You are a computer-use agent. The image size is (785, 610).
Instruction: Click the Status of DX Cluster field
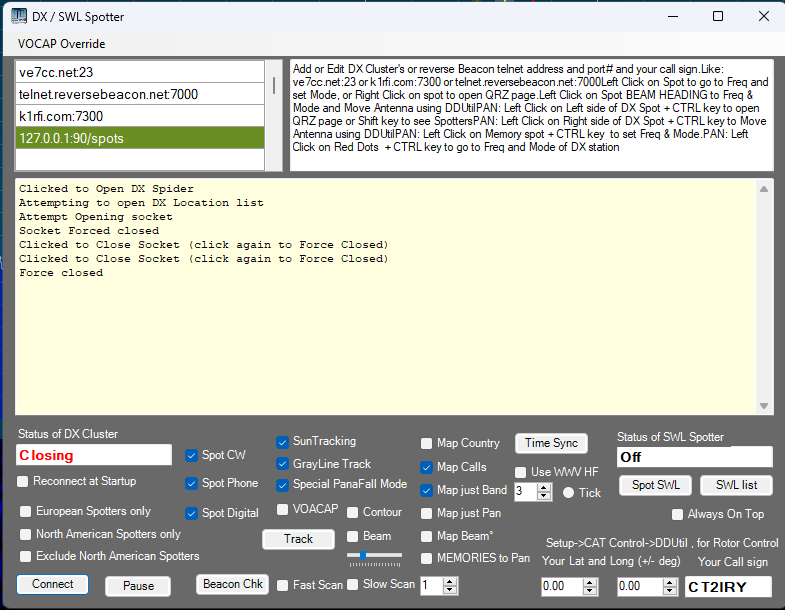[94, 455]
